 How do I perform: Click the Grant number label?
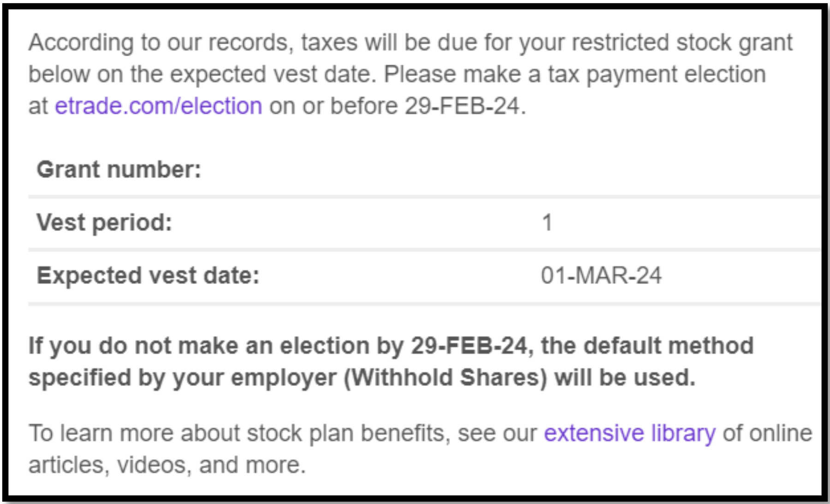pos(119,169)
